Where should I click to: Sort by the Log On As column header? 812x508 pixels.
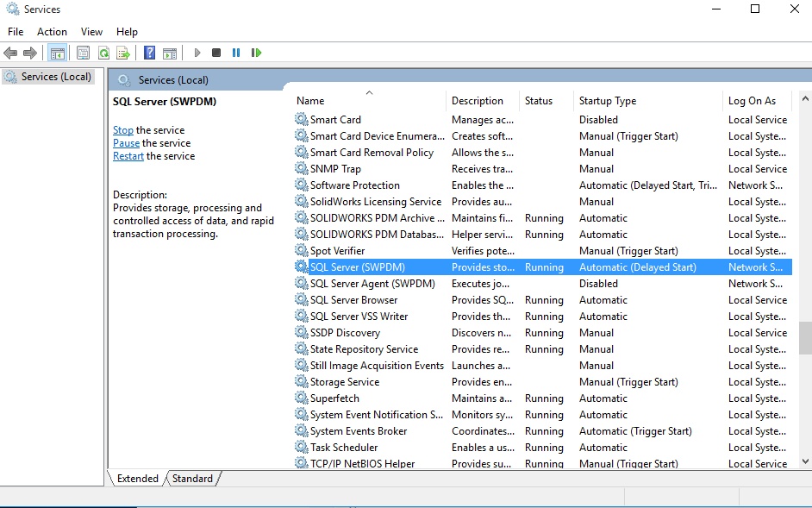point(757,101)
